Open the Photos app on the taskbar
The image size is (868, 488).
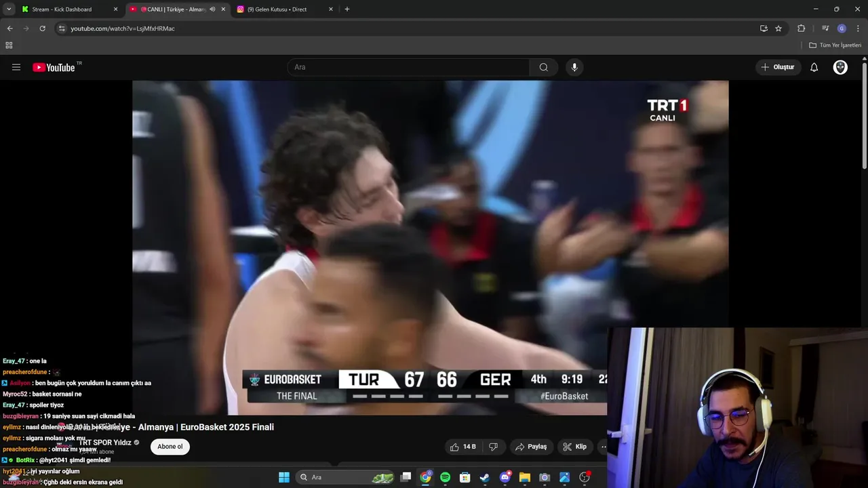564,477
